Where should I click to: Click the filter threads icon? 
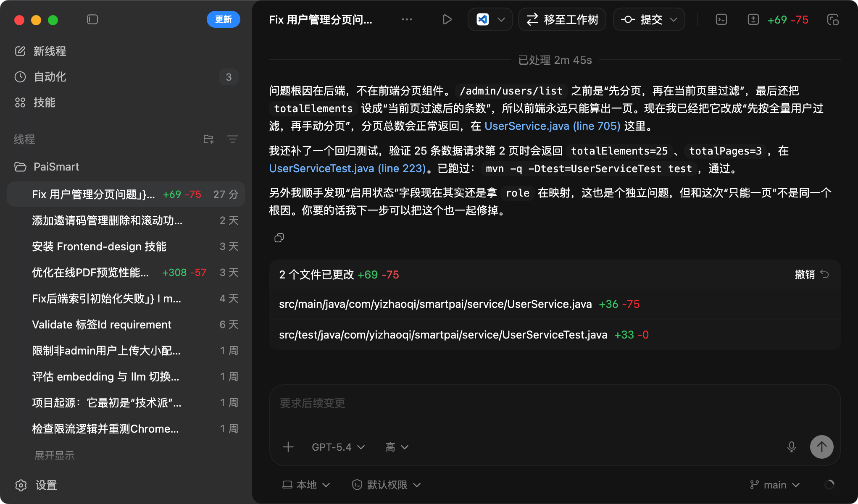pos(232,139)
